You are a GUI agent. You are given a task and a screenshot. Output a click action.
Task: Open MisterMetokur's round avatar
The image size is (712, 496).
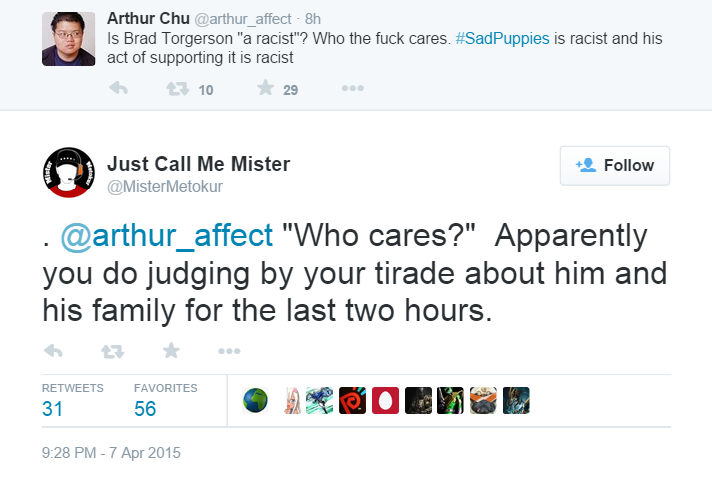(x=69, y=173)
